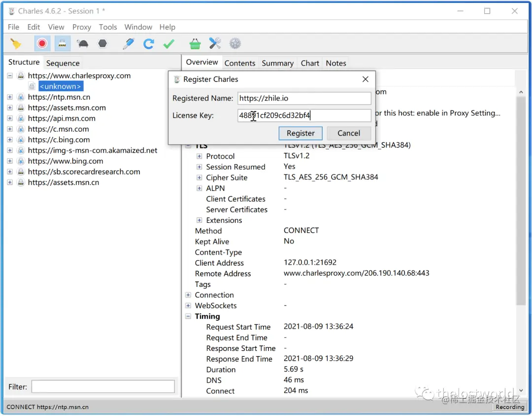
Task: Open the Help menu
Action: coord(167,27)
